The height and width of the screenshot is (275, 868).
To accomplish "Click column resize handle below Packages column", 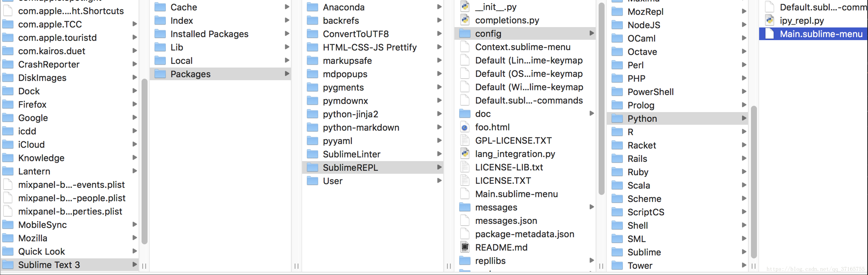I will pos(297,266).
